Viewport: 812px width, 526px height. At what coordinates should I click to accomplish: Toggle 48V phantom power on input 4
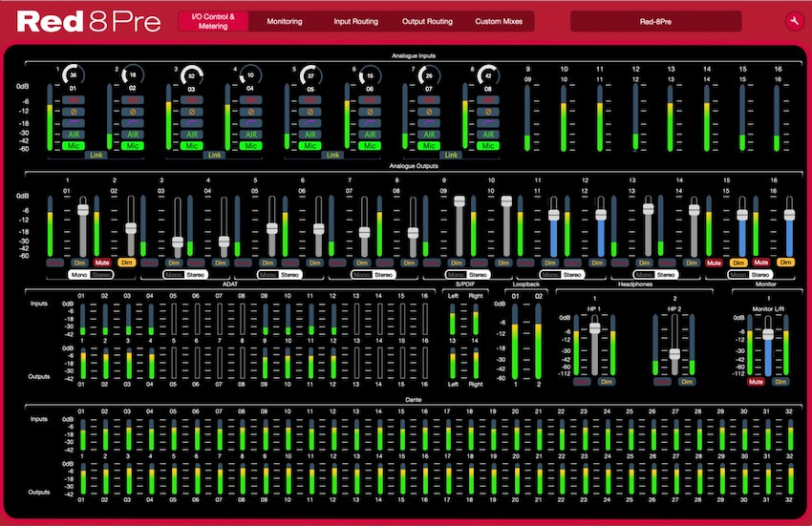pos(251,100)
